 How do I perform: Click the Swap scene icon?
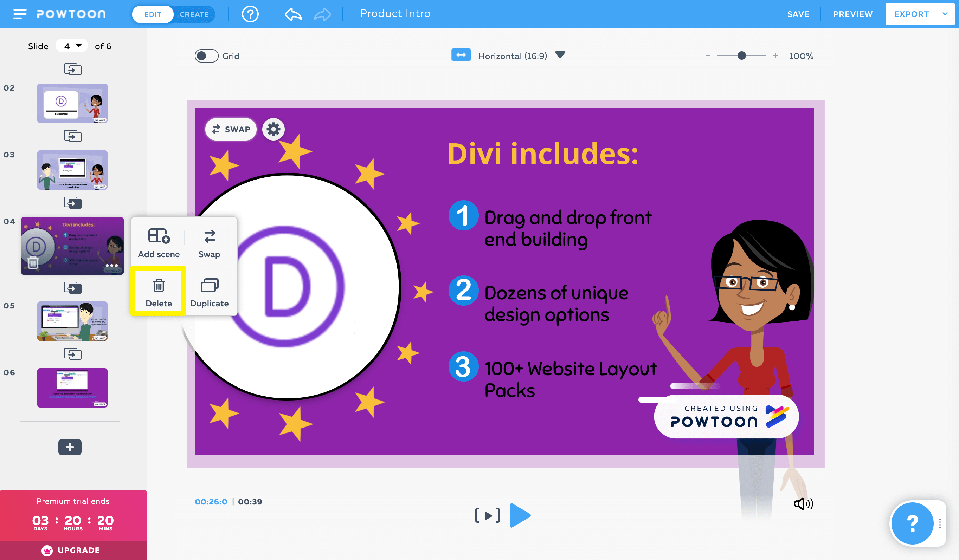pos(209,241)
